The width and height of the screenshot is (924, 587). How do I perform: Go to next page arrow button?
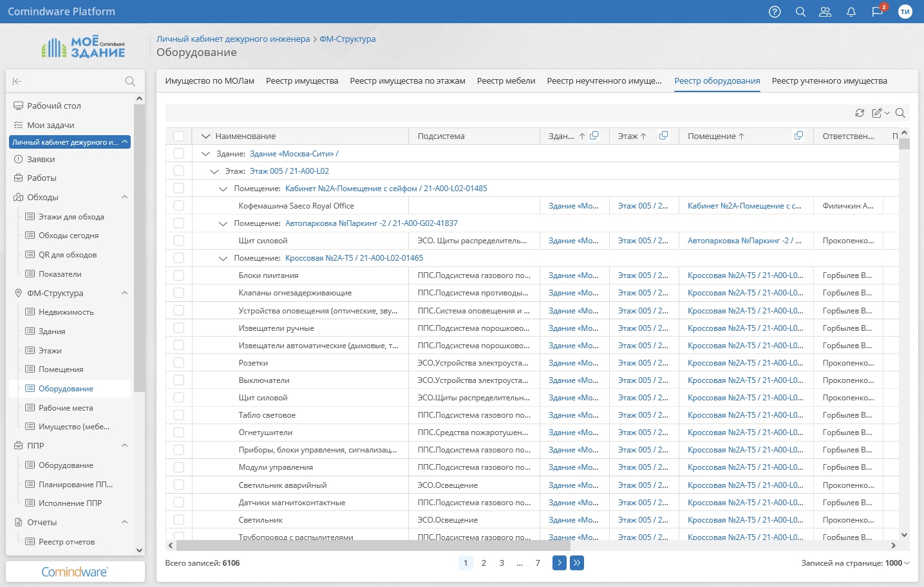point(560,563)
